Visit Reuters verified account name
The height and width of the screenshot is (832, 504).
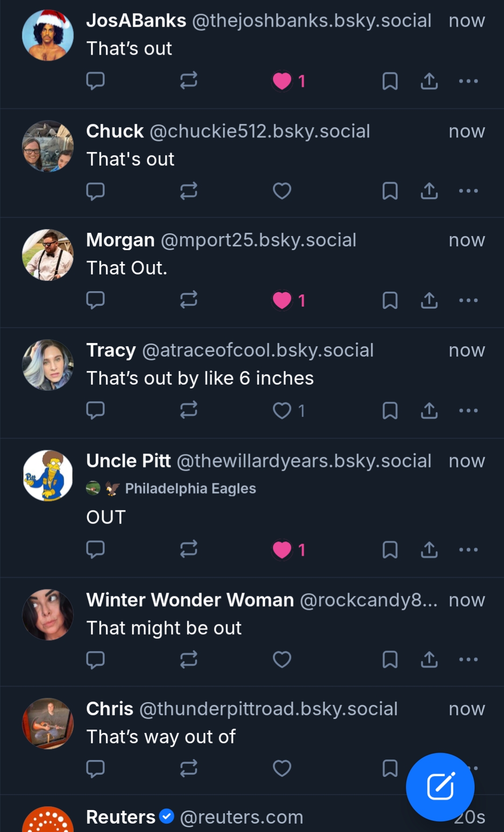121,817
